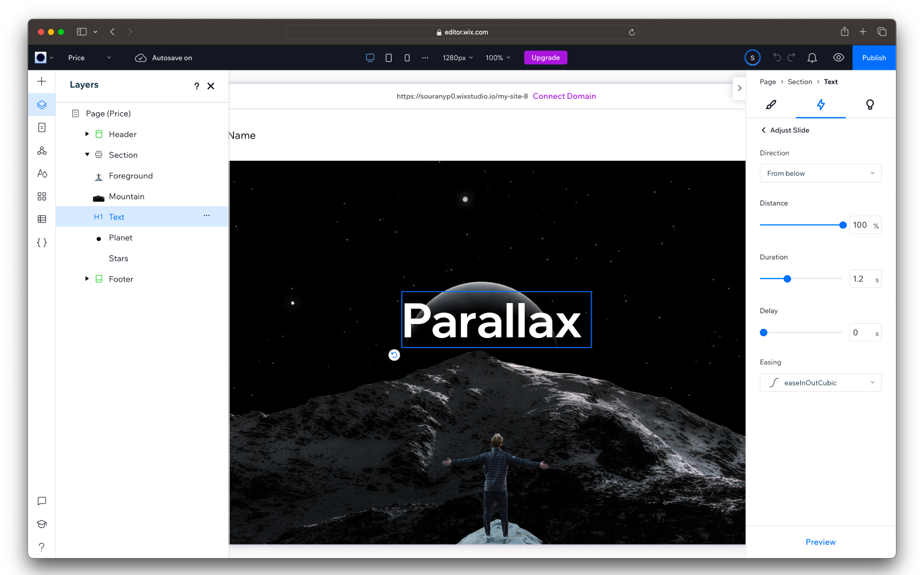Open the Layers panel icon in sidebar
Screen dimensions: 924x575
[41, 105]
